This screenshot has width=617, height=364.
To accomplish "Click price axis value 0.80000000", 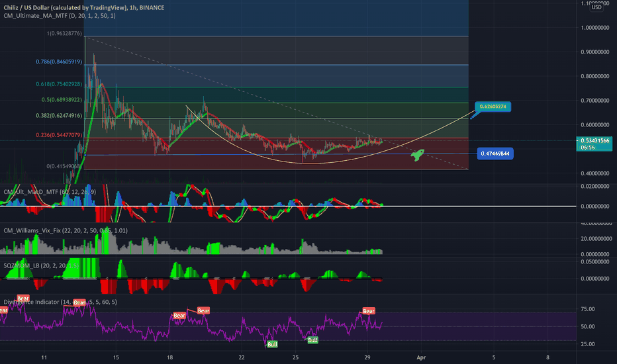I will [595, 76].
